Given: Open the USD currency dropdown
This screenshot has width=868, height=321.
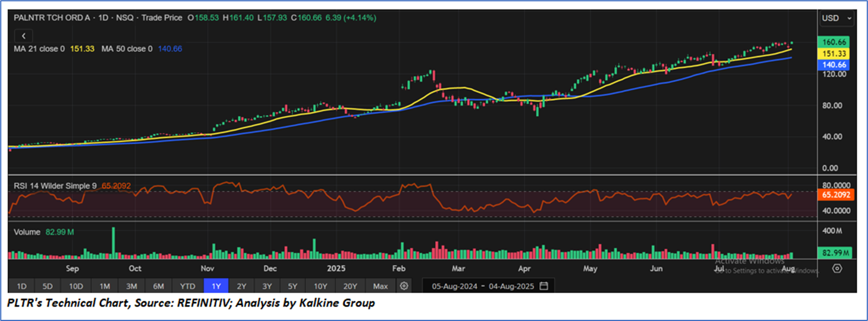Looking at the screenshot, I should click(837, 18).
